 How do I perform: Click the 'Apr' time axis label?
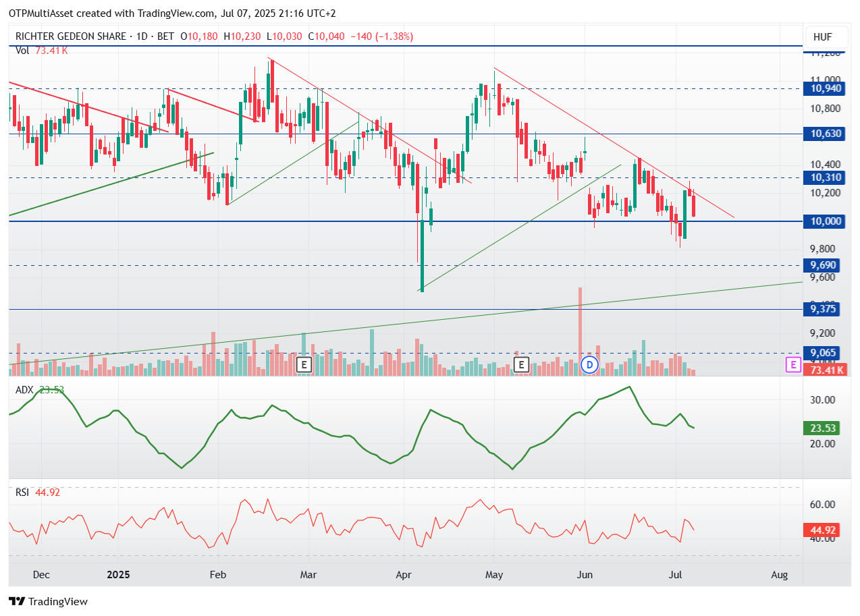point(404,575)
